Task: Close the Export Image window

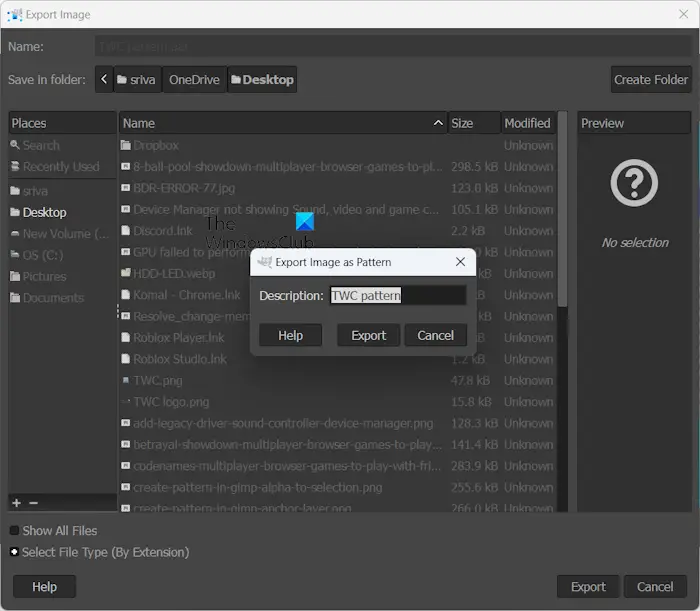Action: [x=683, y=14]
